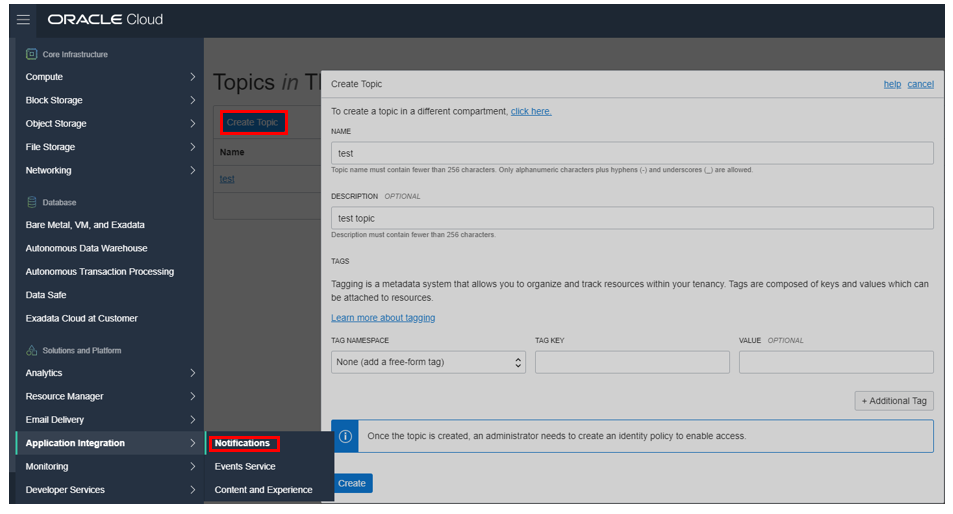Expand the Developer Services submenu chevron
953x514 pixels.
click(193, 490)
